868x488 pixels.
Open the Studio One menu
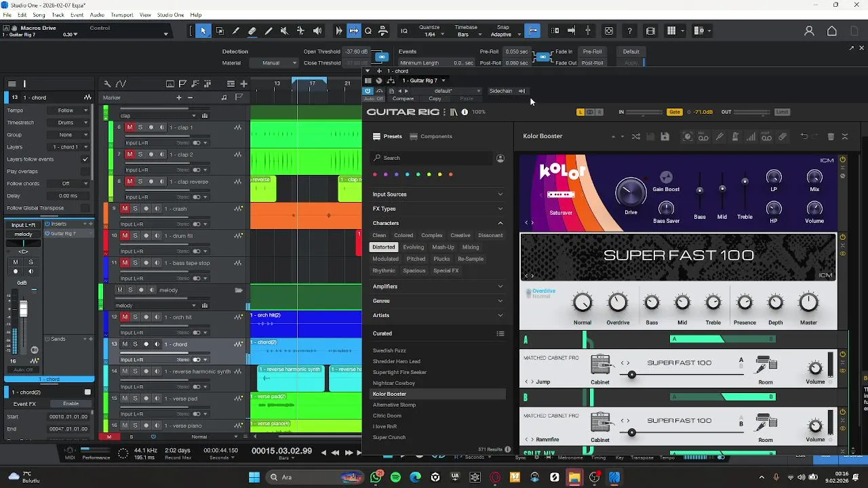pos(170,15)
